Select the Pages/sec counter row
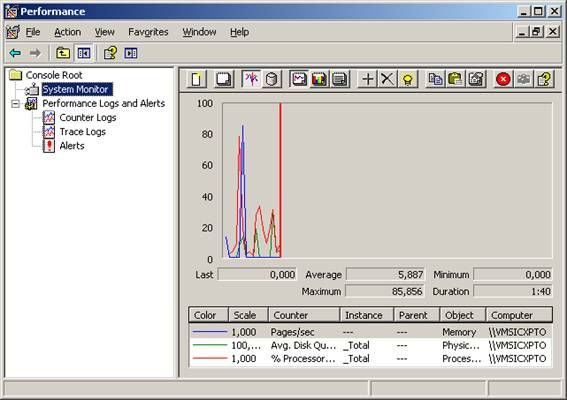 coord(370,332)
